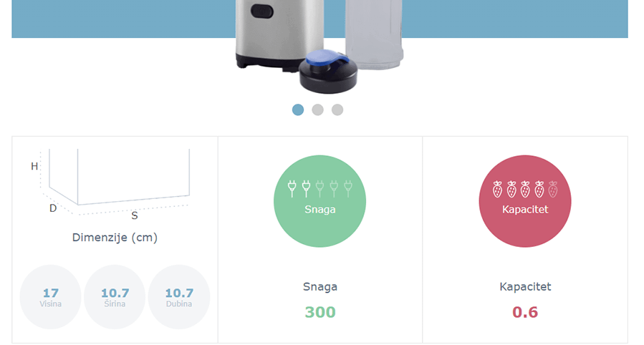Click the first strawberry icon in Kapacitet circle
644x345 pixels.
coord(497,189)
